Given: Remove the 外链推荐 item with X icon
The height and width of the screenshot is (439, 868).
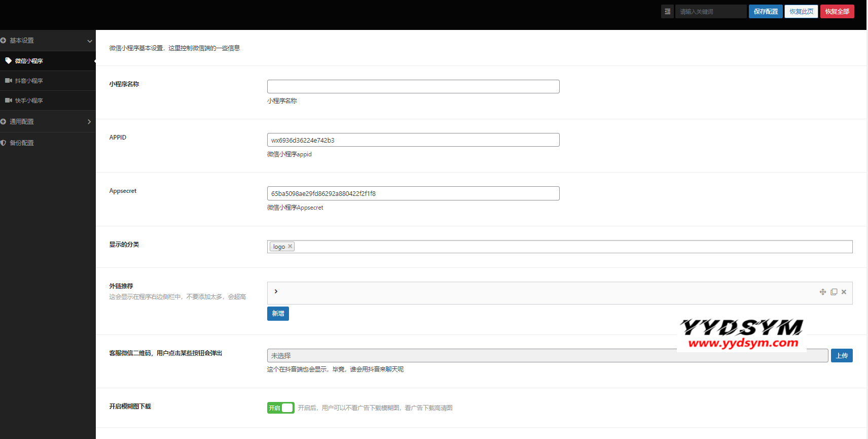Looking at the screenshot, I should click(x=844, y=292).
